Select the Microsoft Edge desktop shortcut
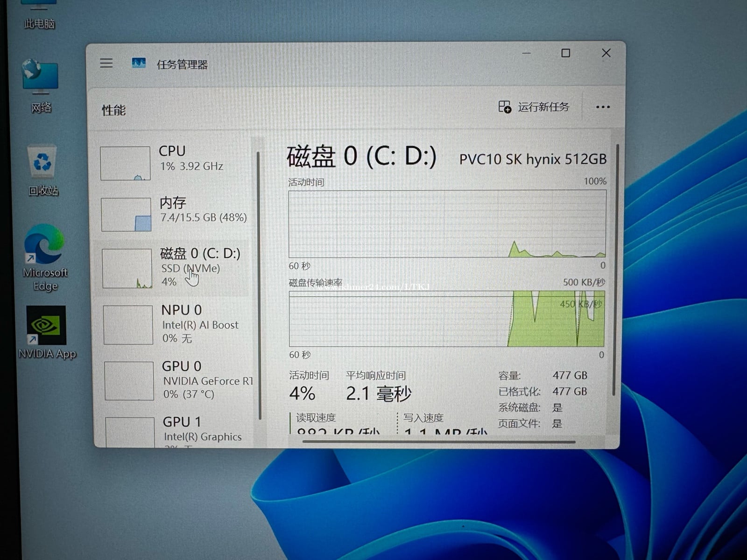747x560 pixels. (45, 258)
